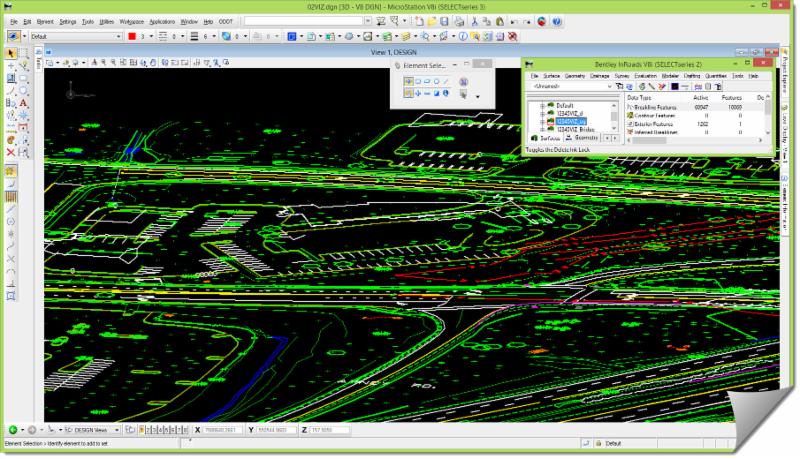Image resolution: width=800 pixels, height=459 pixels.
Task: Choose the Place Text tool
Action: point(23,103)
